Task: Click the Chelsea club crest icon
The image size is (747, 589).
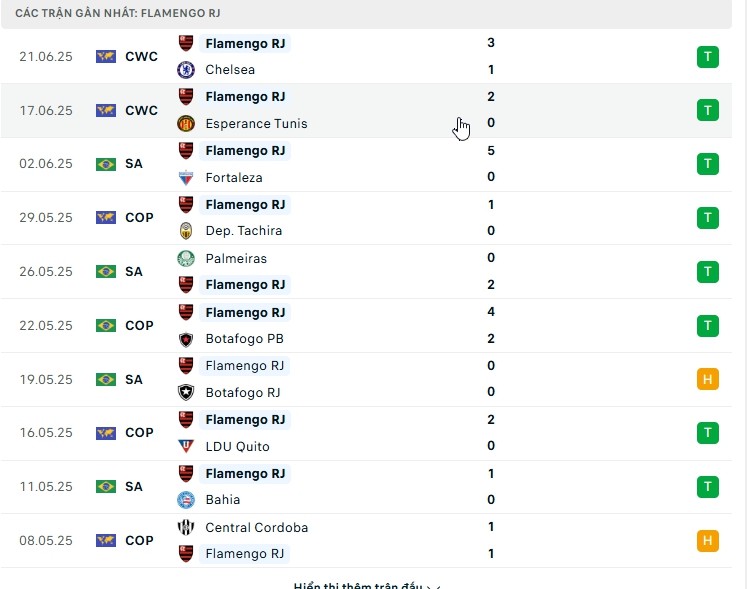Action: 185,70
